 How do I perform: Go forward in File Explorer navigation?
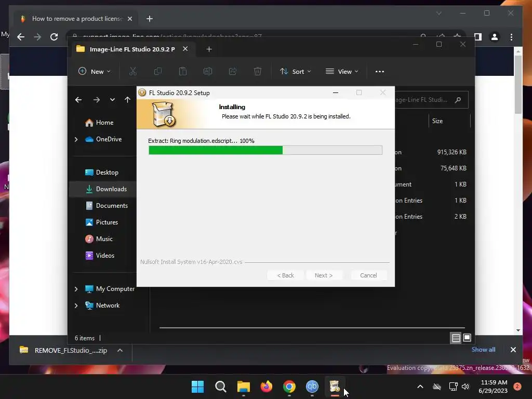tap(96, 100)
